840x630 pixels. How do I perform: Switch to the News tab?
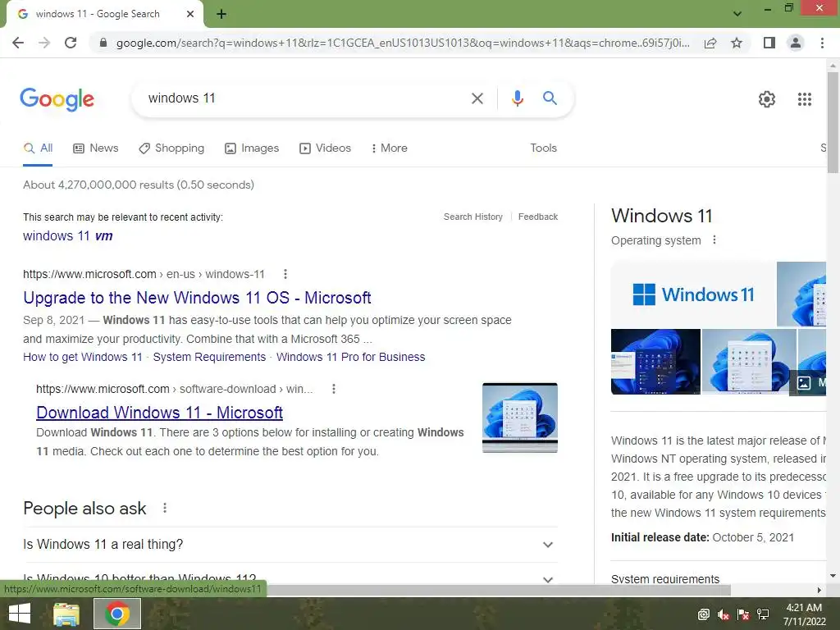point(96,148)
